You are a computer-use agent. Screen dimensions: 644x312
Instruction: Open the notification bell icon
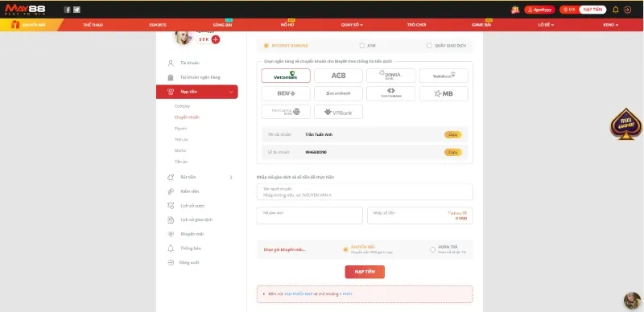615,10
